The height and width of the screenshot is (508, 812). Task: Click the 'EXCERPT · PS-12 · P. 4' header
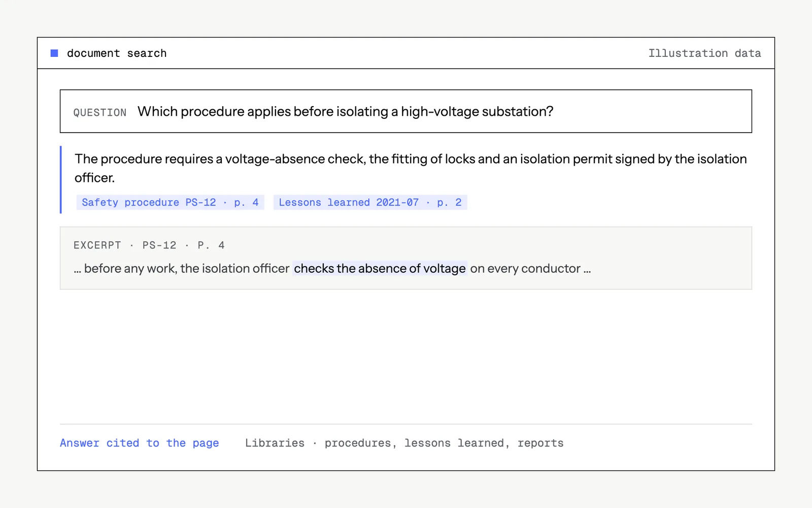tap(149, 245)
